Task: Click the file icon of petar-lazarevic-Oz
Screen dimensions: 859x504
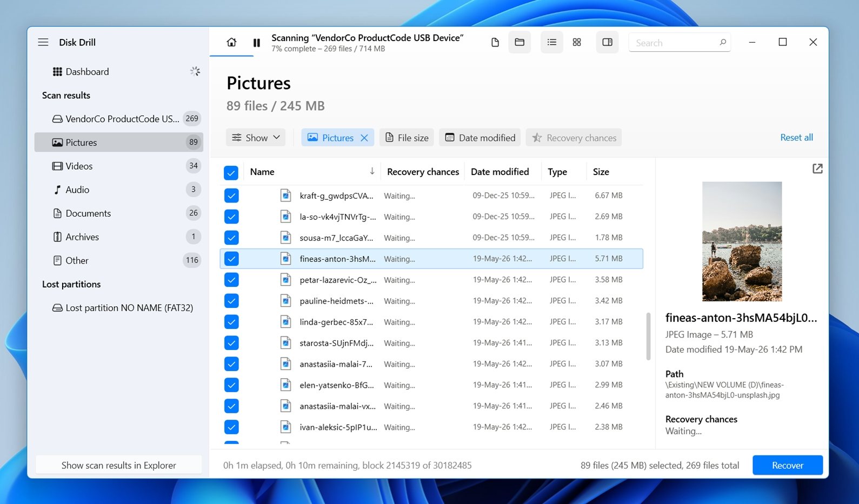Action: pyautogui.click(x=285, y=280)
